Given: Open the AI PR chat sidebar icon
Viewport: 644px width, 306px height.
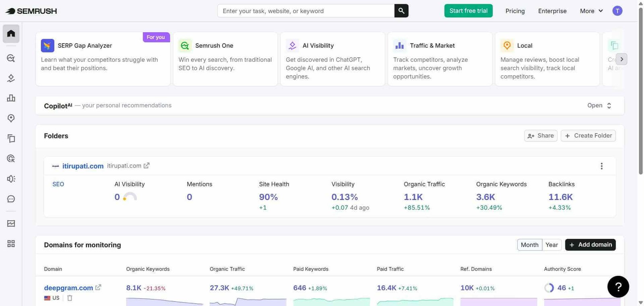Looking at the screenshot, I should pyautogui.click(x=11, y=199).
